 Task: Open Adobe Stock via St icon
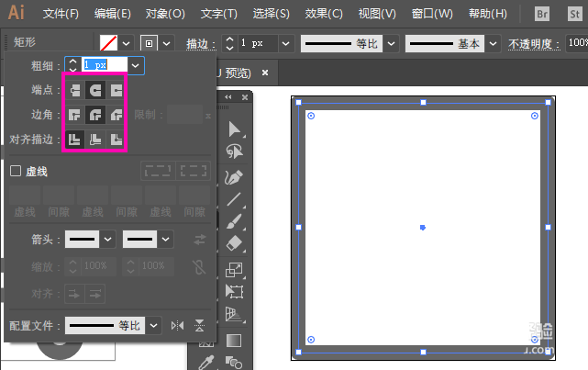575,15
